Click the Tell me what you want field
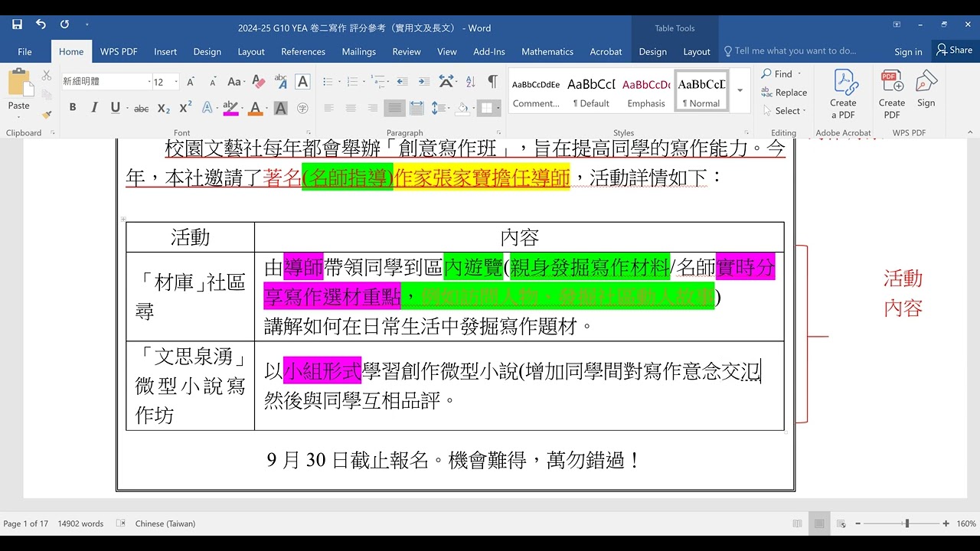Viewport: 980px width, 551px height. click(790, 51)
